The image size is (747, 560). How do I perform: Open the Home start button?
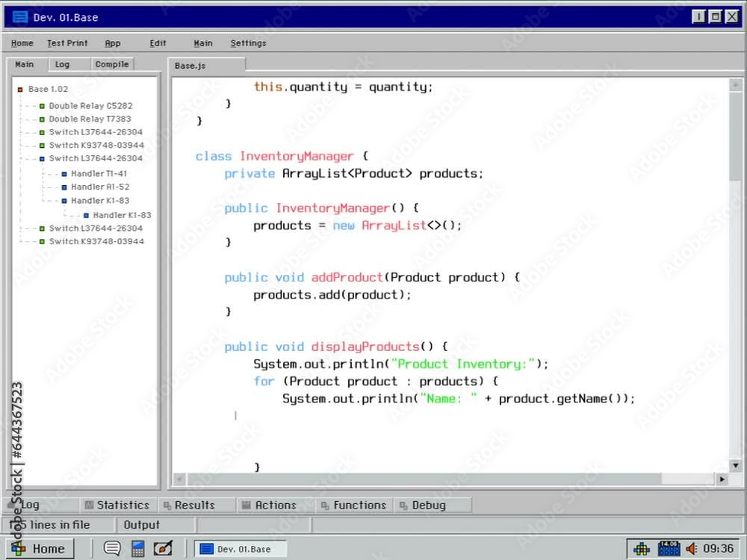[x=41, y=549]
